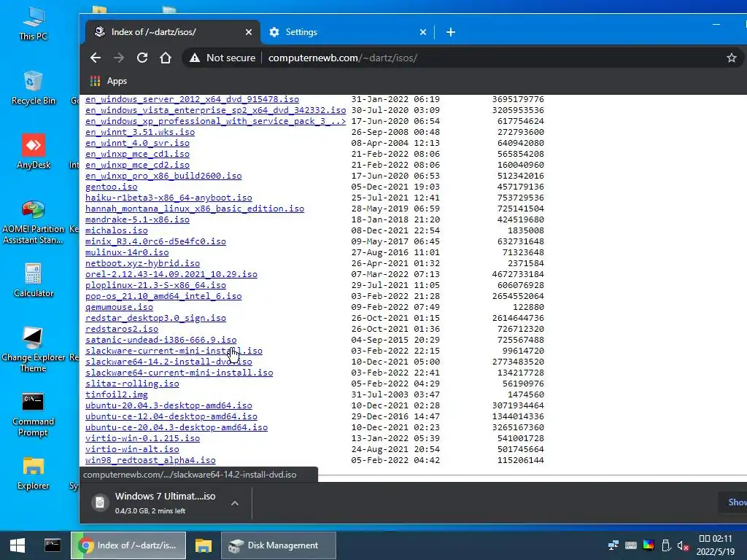Click the network tray icon

pyautogui.click(x=614, y=545)
